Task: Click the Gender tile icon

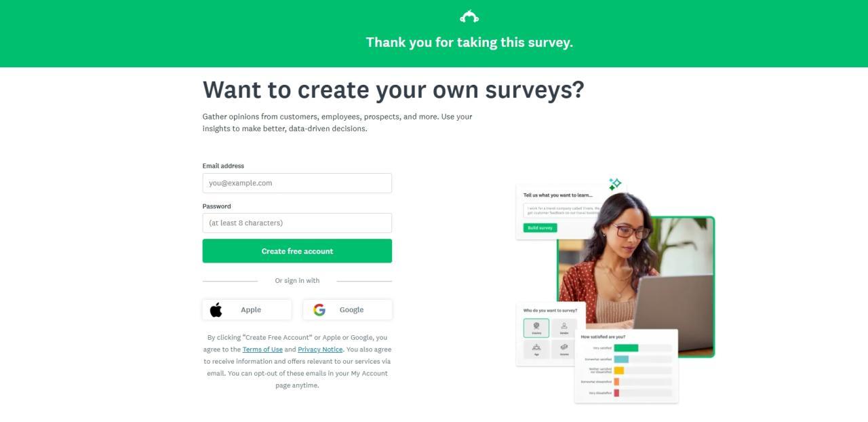Action: (564, 328)
